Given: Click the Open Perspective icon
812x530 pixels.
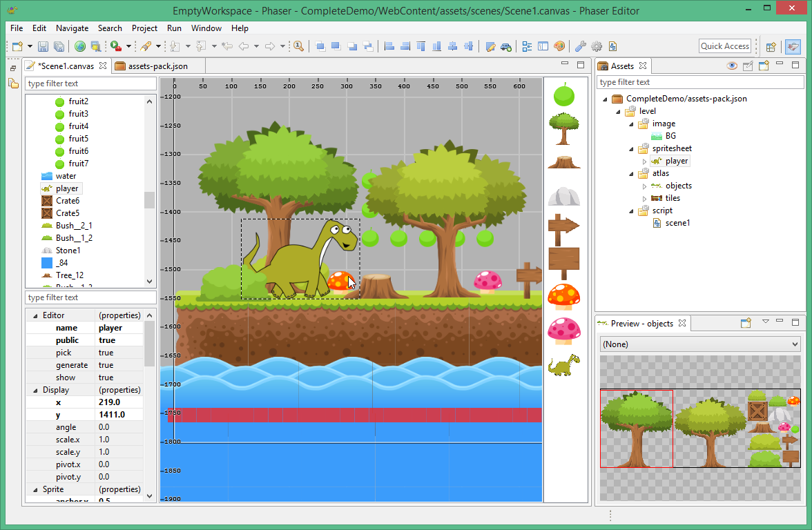Looking at the screenshot, I should tap(771, 47).
